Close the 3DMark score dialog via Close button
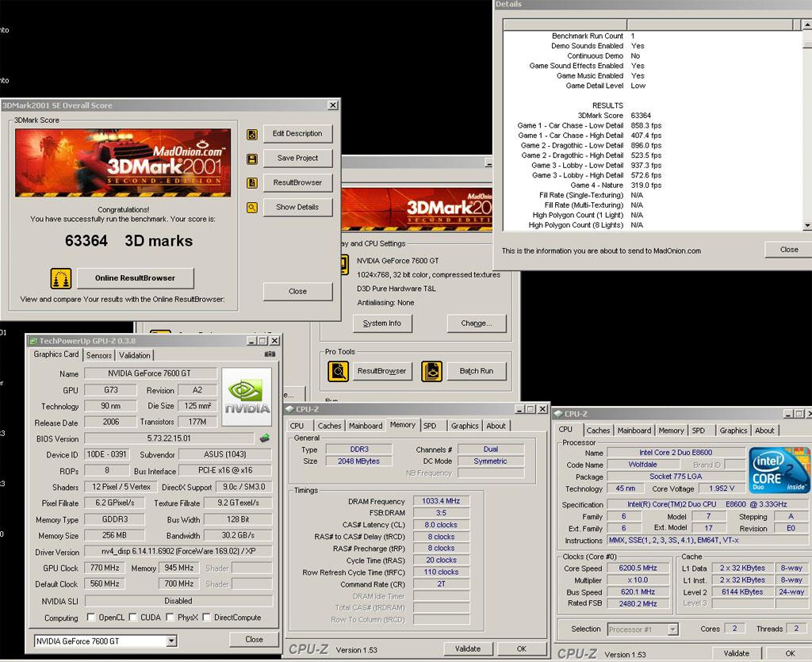Screen dimensions: 812x662 pos(298,292)
